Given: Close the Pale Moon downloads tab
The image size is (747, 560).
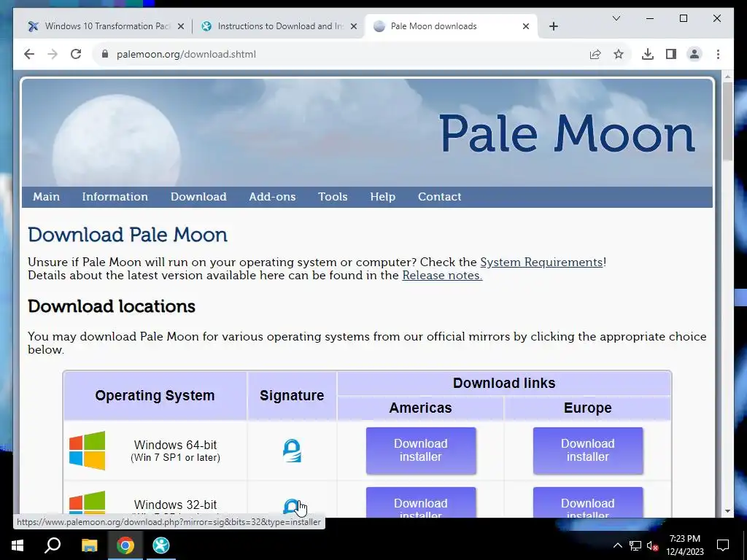Looking at the screenshot, I should tap(526, 26).
